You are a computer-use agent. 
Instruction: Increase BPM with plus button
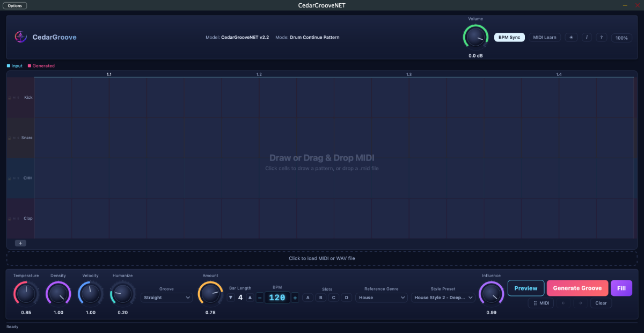click(295, 298)
